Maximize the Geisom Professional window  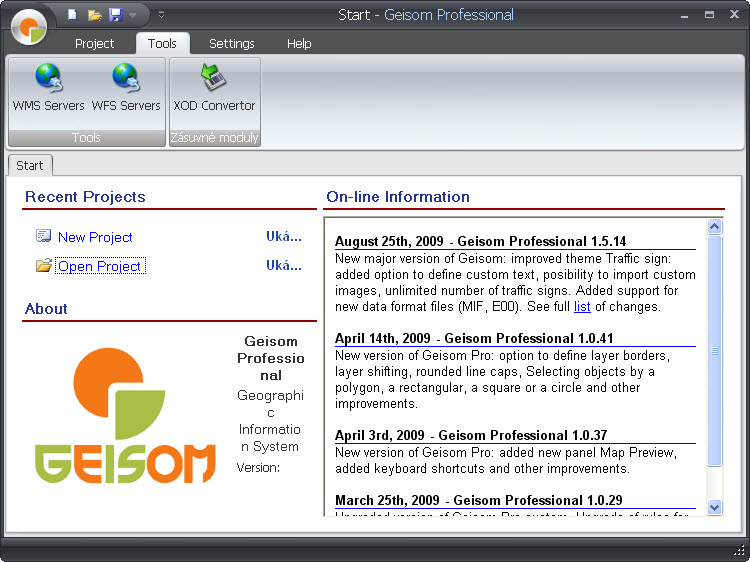(709, 15)
